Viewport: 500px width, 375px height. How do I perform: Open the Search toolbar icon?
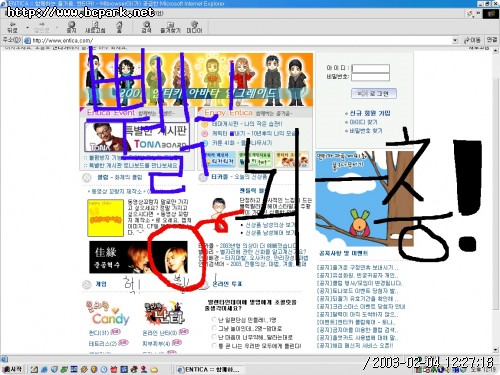(146, 27)
